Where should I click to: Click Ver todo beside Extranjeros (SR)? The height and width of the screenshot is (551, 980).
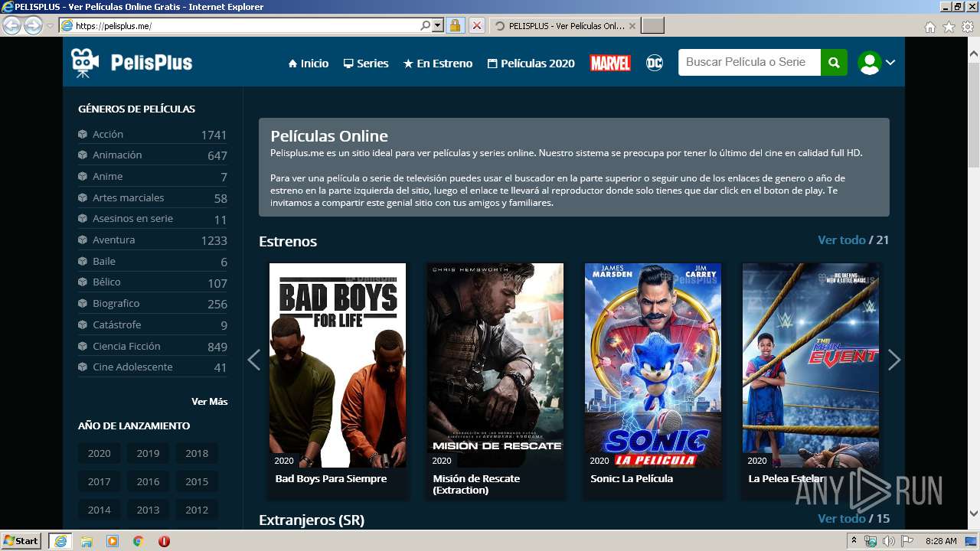841,519
